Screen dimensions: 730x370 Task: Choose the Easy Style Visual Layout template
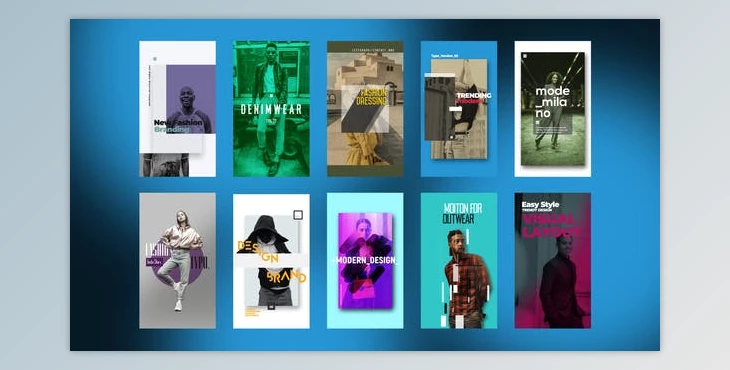(x=553, y=261)
